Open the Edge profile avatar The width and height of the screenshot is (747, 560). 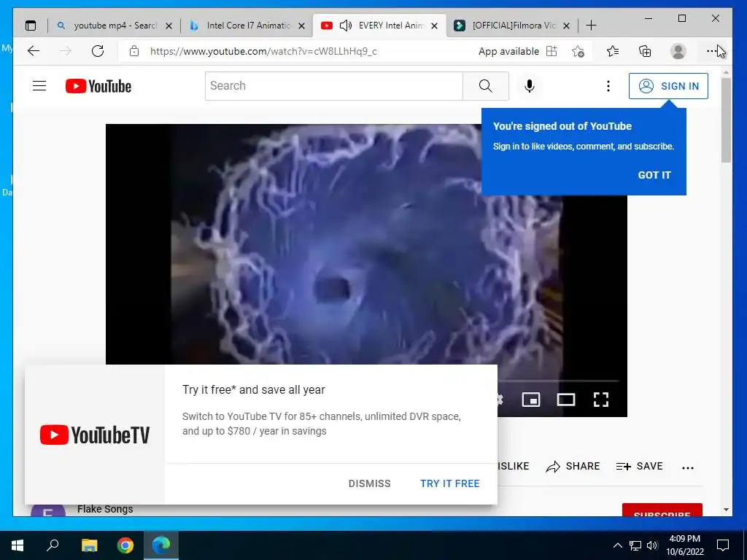coord(678,51)
